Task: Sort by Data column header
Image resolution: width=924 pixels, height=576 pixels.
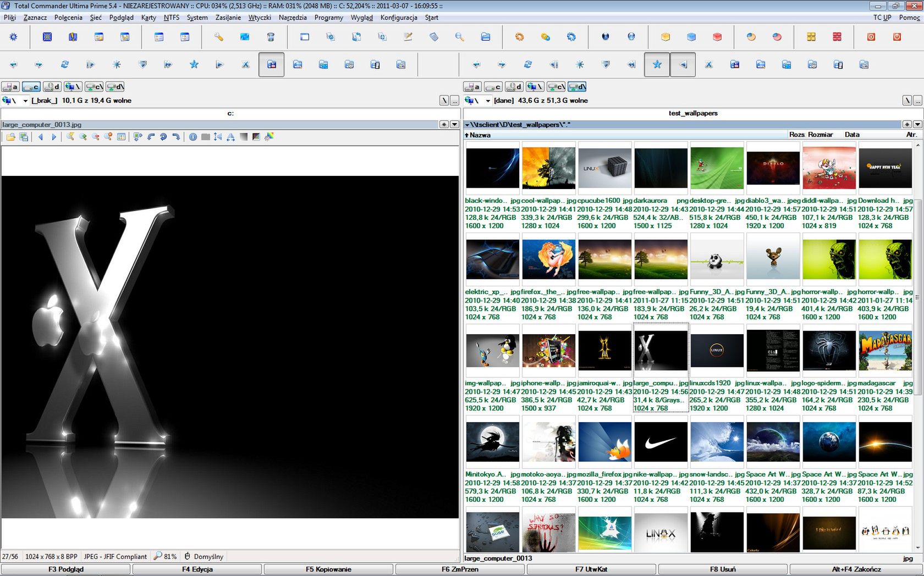Action: click(852, 135)
